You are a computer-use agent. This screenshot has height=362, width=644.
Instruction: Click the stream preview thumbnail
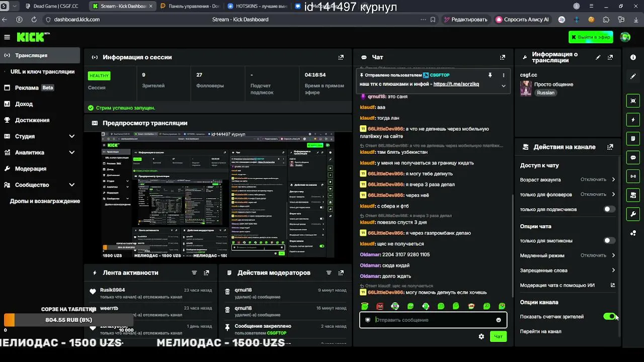tap(218, 195)
